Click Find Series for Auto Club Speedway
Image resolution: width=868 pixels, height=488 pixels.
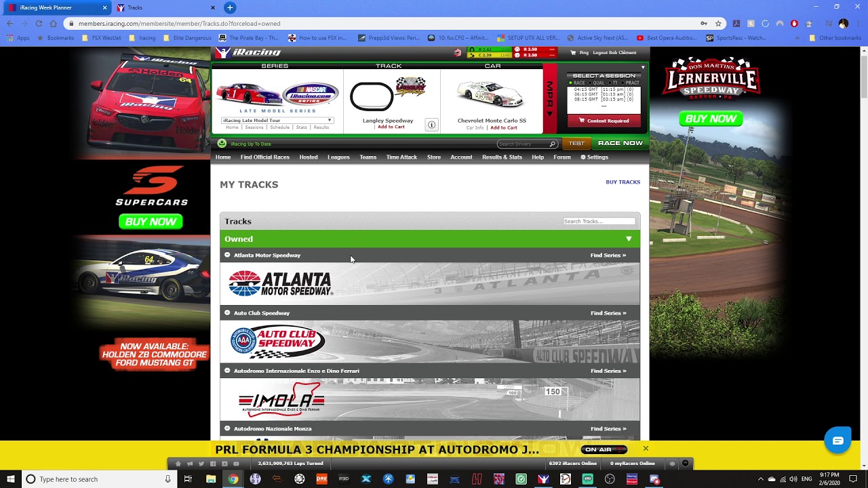point(608,312)
